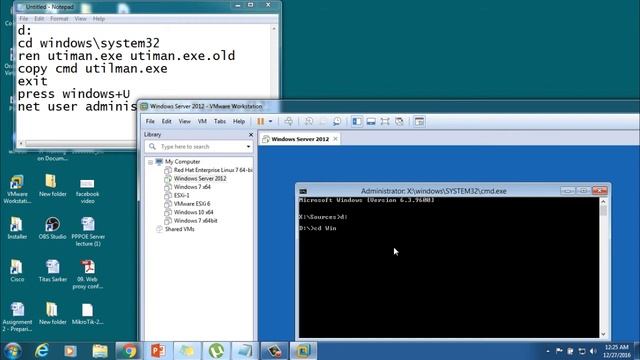Open Notepad View menu
Screen dimensions: 640x360
click(80, 19)
